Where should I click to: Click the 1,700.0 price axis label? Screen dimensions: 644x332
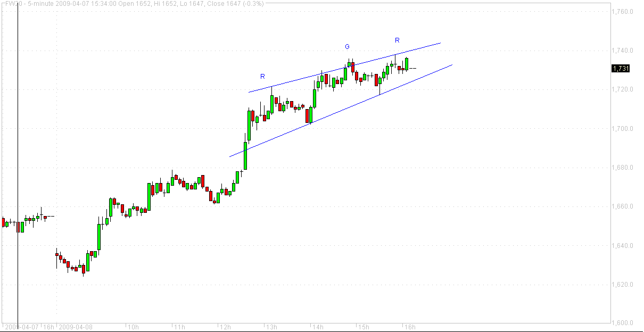coord(623,129)
